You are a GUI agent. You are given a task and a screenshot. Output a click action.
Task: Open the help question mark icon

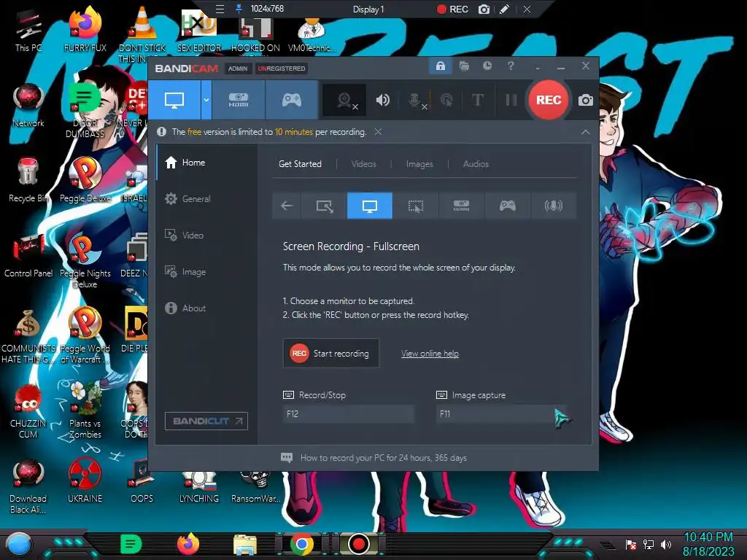pos(511,66)
